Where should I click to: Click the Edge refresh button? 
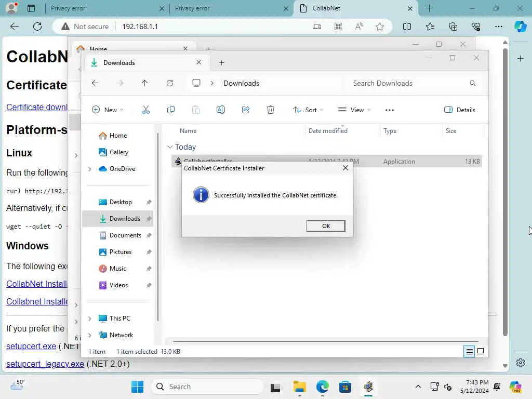pos(37,26)
